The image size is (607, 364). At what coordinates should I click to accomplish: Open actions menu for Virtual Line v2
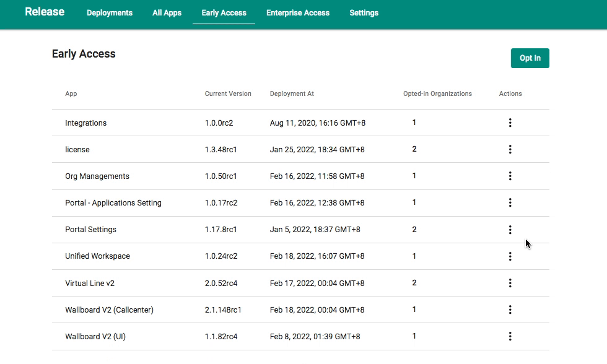coord(510,283)
